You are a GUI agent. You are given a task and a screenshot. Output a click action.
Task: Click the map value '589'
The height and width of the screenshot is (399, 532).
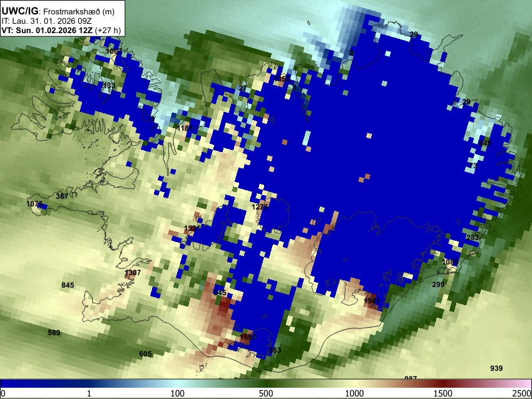54,333
